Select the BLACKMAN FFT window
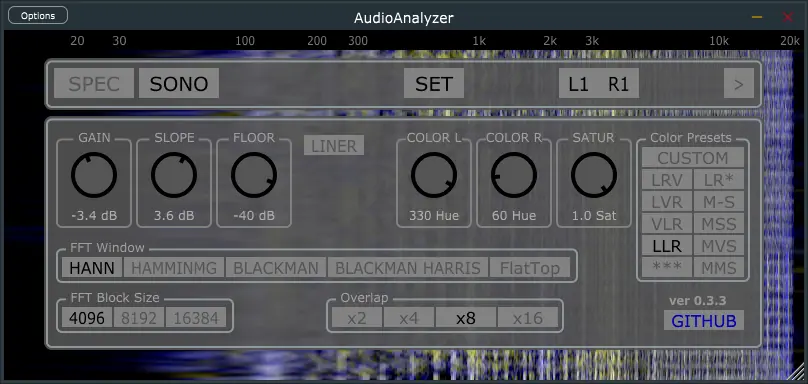The height and width of the screenshot is (384, 808). click(x=276, y=268)
